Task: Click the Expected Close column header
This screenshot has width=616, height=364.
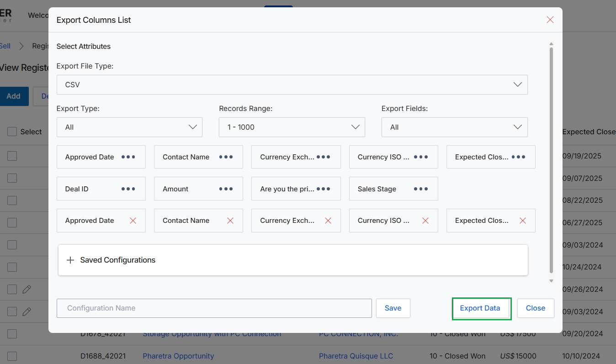Action: click(589, 132)
